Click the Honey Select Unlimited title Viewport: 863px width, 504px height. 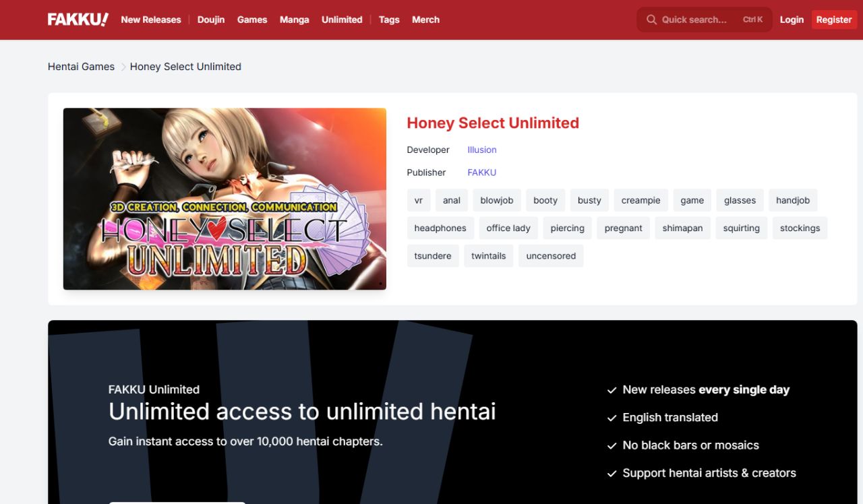[x=493, y=123]
